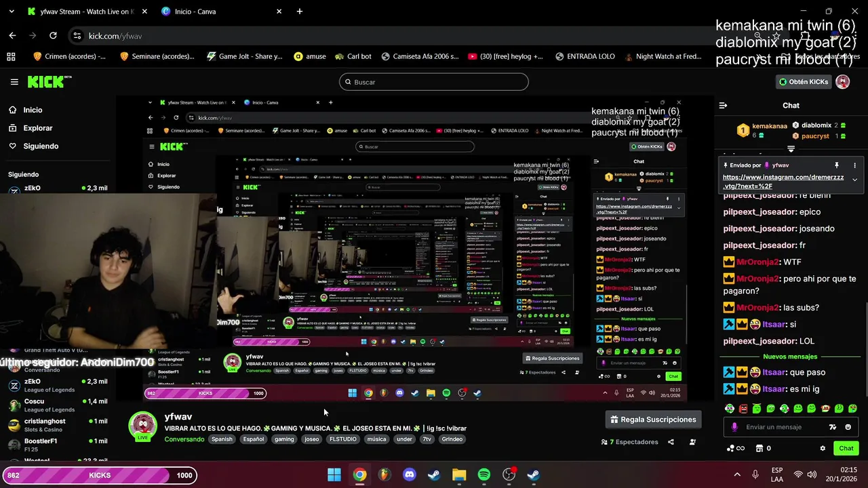Select the gaming tag
The image size is (868, 488).
tap(284, 439)
